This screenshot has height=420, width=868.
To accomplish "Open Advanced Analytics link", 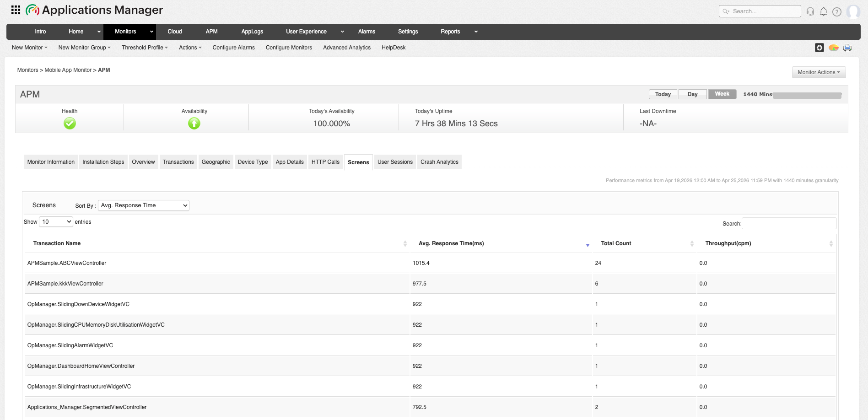I will [347, 48].
